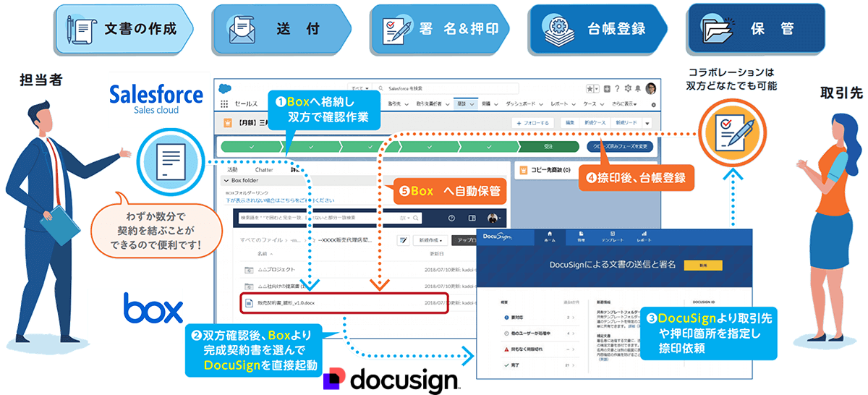The image size is (868, 395).
Task: Click the global actions plus icon
Action: click(x=607, y=89)
